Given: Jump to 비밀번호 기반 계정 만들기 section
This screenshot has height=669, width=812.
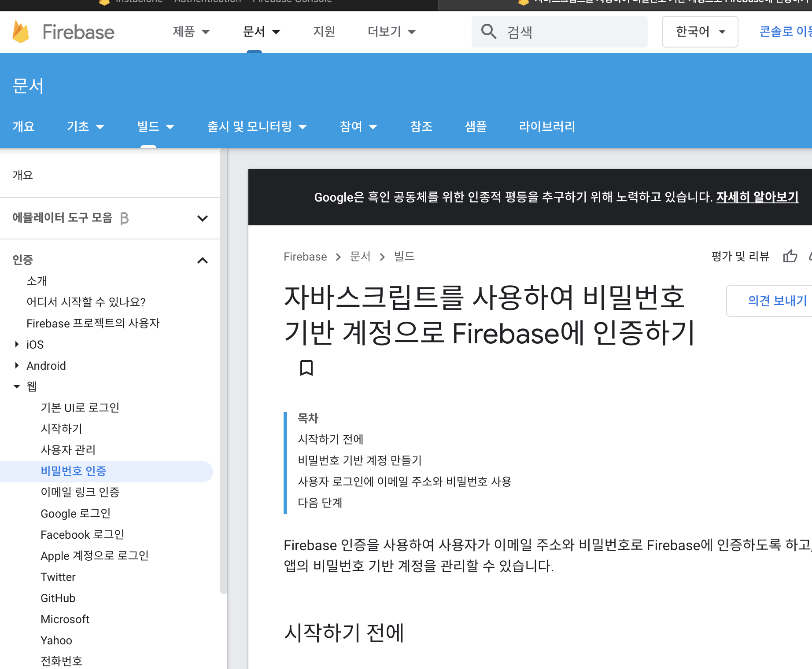Looking at the screenshot, I should 360,460.
